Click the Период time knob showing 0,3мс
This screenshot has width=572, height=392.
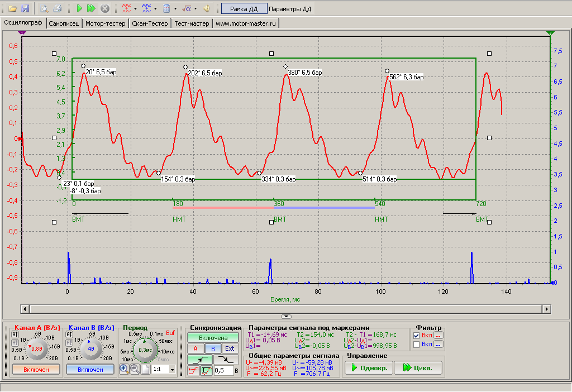(x=145, y=350)
